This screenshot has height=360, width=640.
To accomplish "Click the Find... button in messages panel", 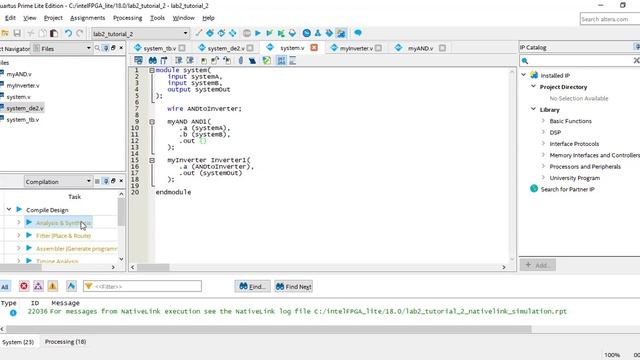I will click(252, 287).
